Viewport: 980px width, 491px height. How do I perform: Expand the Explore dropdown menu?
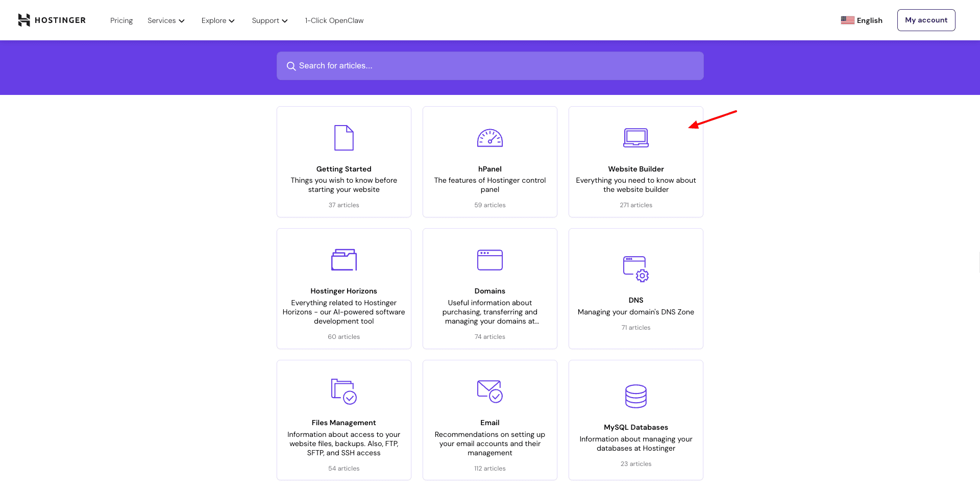(218, 20)
